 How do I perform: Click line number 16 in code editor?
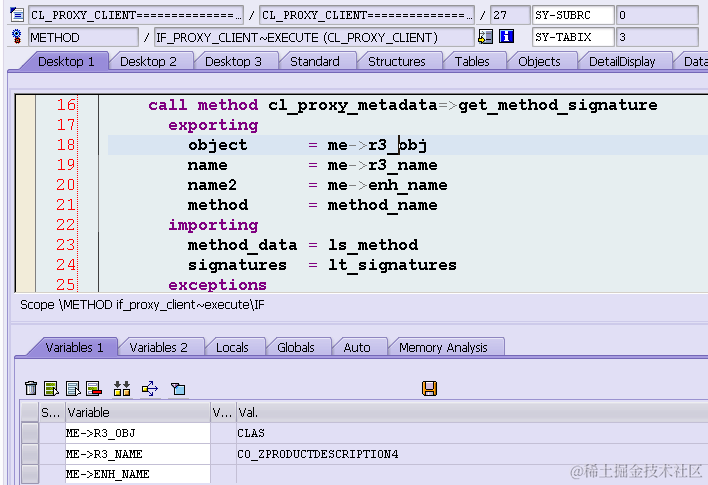point(66,105)
